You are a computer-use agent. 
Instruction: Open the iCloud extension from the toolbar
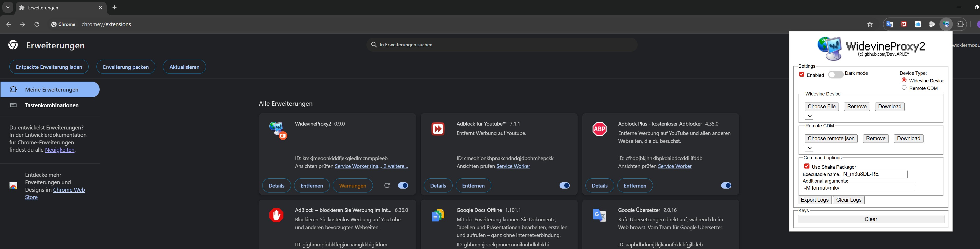click(918, 24)
